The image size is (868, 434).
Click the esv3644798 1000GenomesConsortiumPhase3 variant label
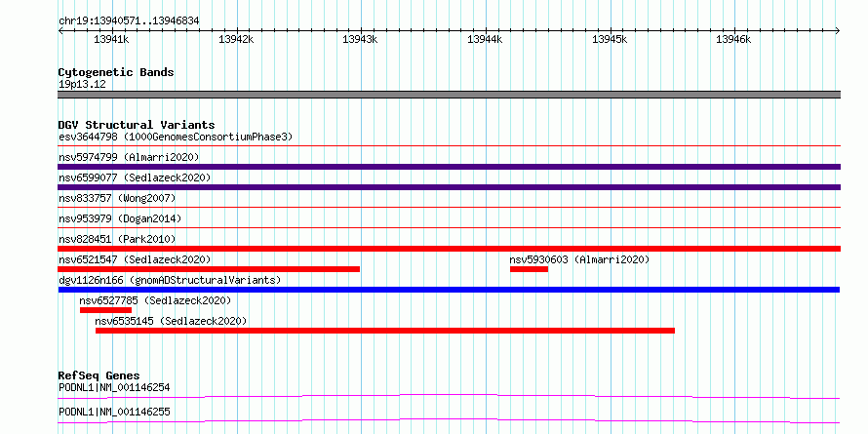tap(176, 137)
